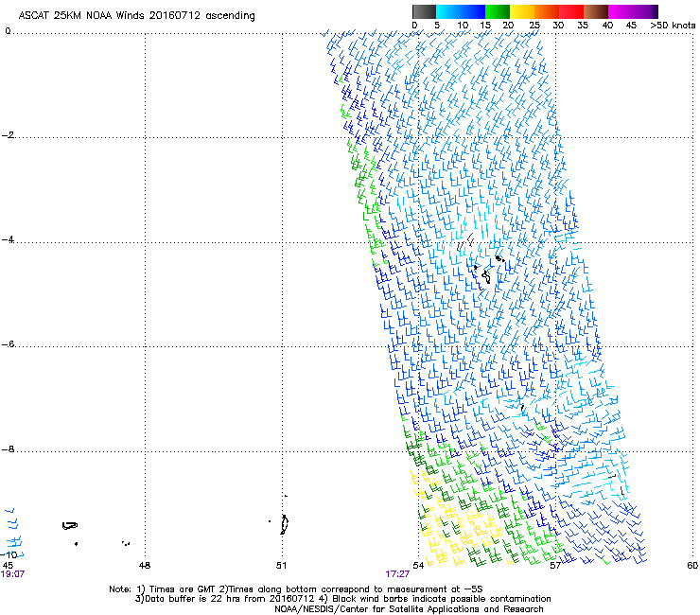The height and width of the screenshot is (615, 700).
Task: Pick the magenta 40–45 knots color segment
Action: (x=621, y=11)
